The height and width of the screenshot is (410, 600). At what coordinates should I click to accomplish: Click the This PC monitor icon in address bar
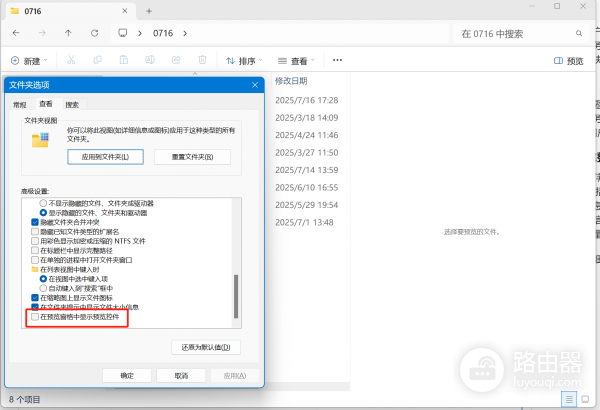click(x=122, y=33)
